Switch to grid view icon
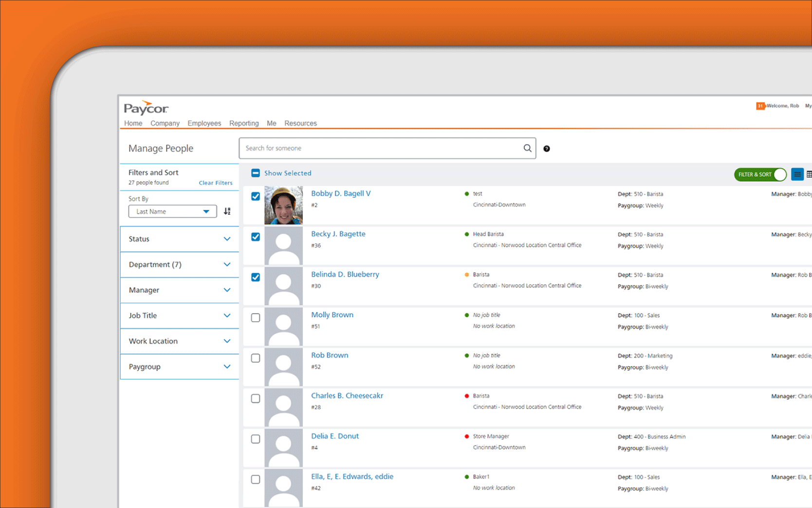 click(809, 174)
